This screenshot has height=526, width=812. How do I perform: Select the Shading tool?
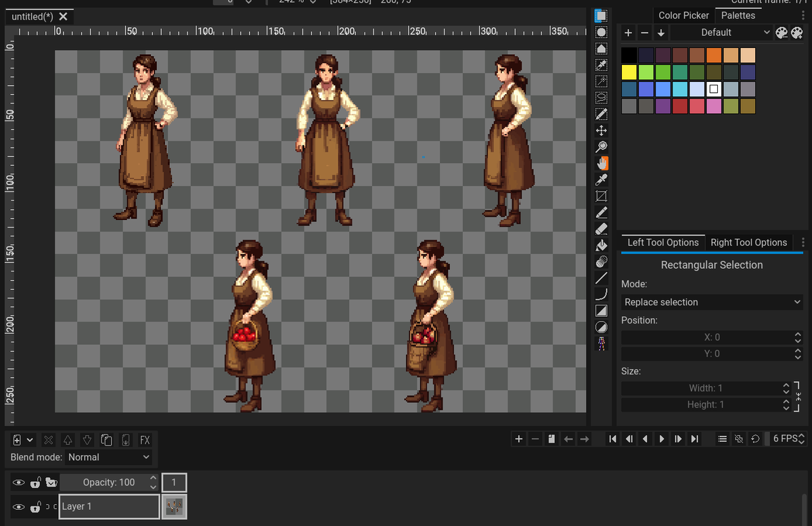(x=601, y=262)
